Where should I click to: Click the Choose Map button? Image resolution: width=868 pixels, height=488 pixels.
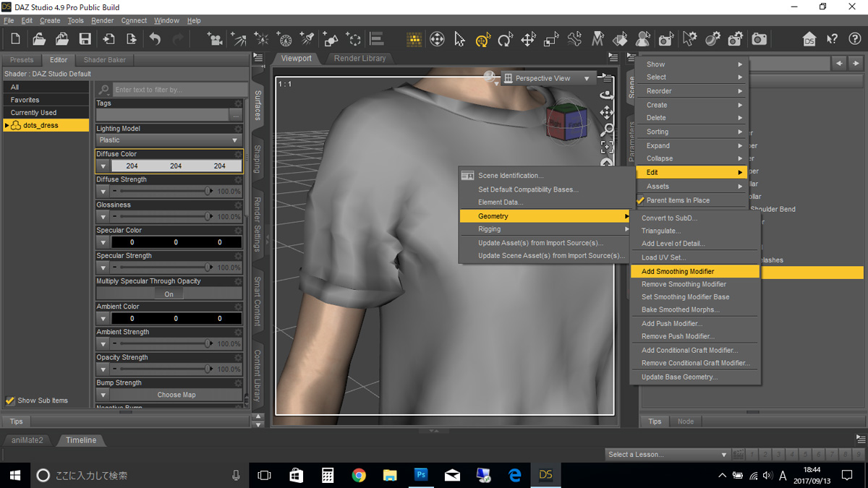[x=176, y=395]
